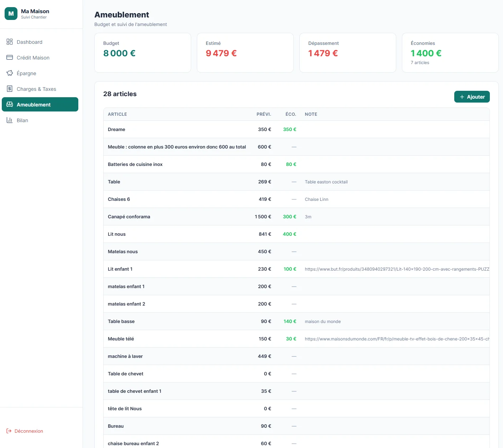The height and width of the screenshot is (448, 503).
Task: Click the Ameublement sofa icon
Action: (x=10, y=104)
